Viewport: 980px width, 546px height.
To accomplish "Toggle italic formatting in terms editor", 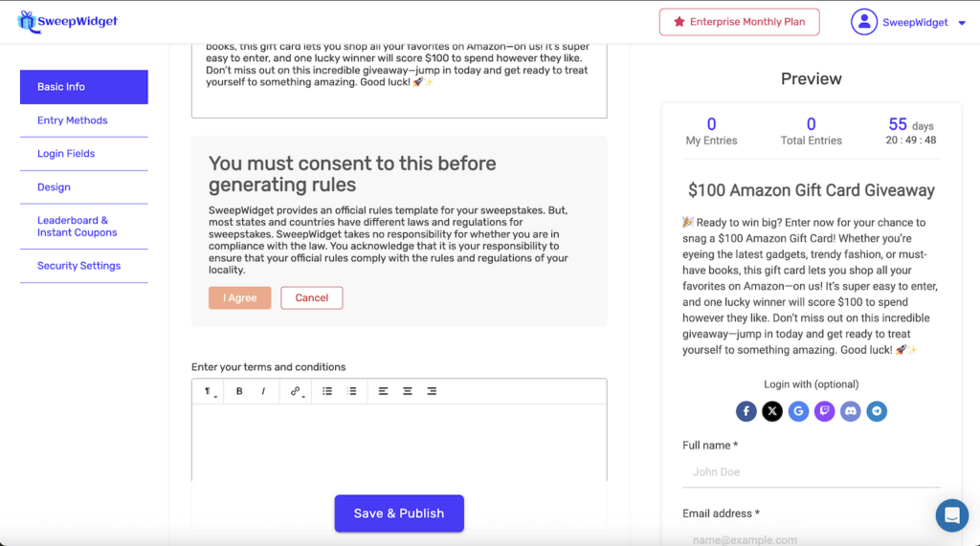I will tap(263, 391).
